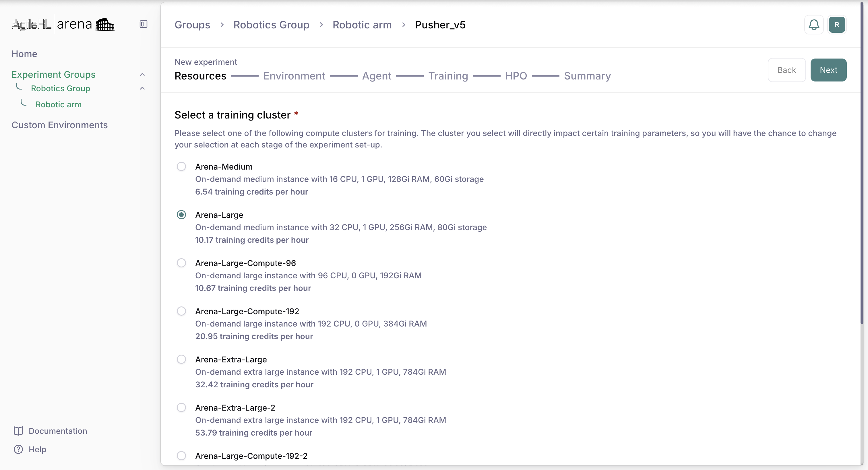Open the notifications bell
The height and width of the screenshot is (470, 868).
[813, 24]
